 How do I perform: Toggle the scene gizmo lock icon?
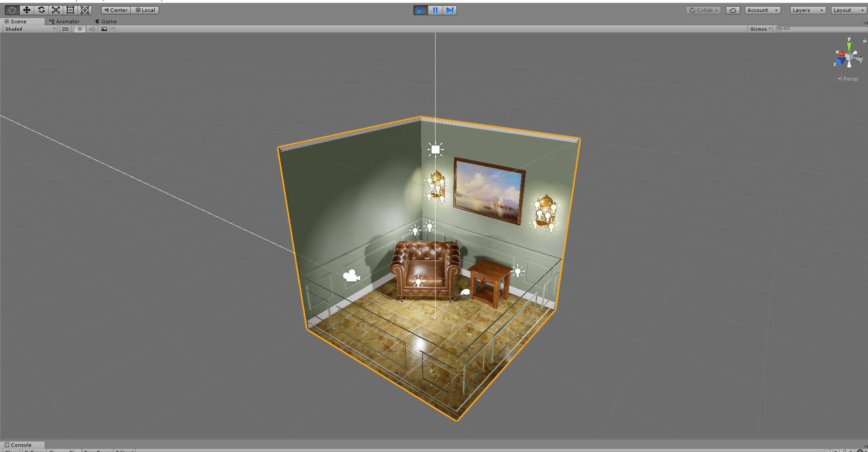coord(864,40)
